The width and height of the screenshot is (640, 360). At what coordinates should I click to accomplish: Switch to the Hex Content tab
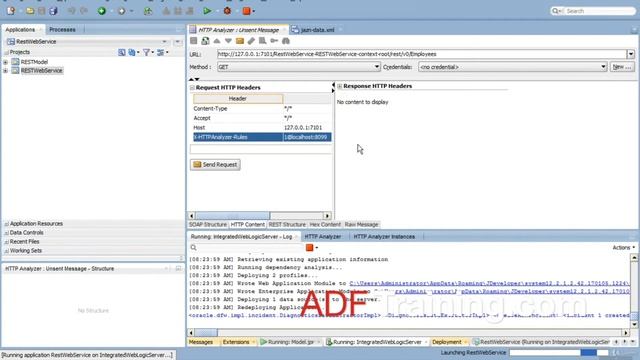pyautogui.click(x=325, y=224)
